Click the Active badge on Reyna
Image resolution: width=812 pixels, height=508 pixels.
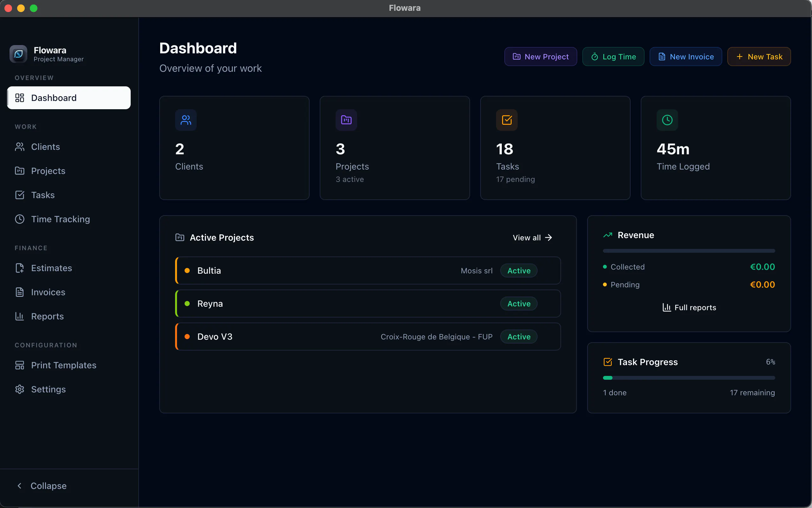(x=519, y=304)
